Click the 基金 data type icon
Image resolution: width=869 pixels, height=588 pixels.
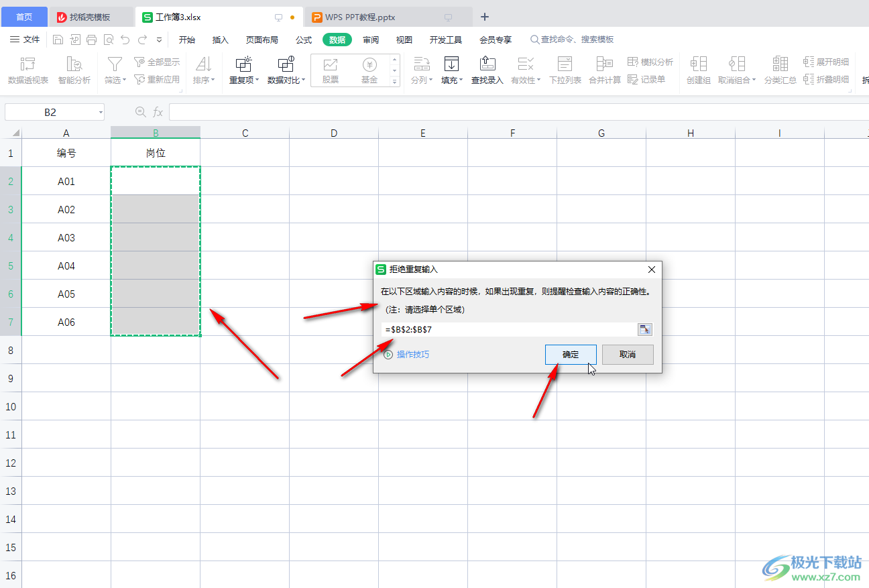369,70
